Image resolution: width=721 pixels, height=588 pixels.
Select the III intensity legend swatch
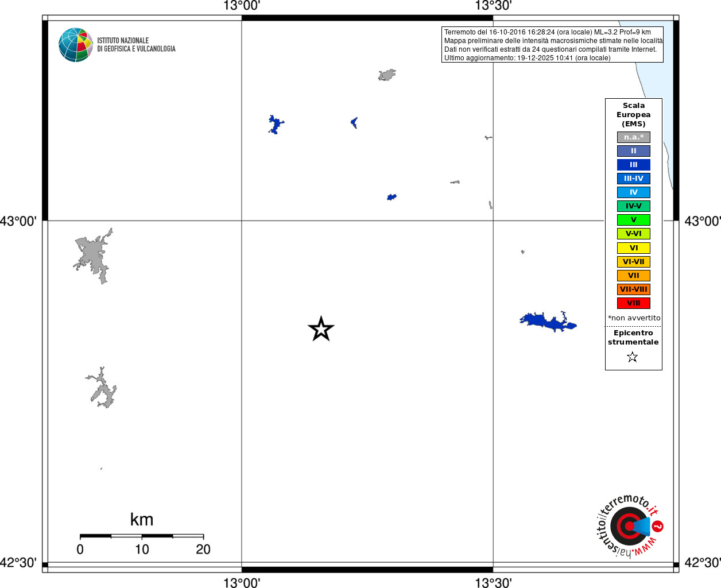634,165
